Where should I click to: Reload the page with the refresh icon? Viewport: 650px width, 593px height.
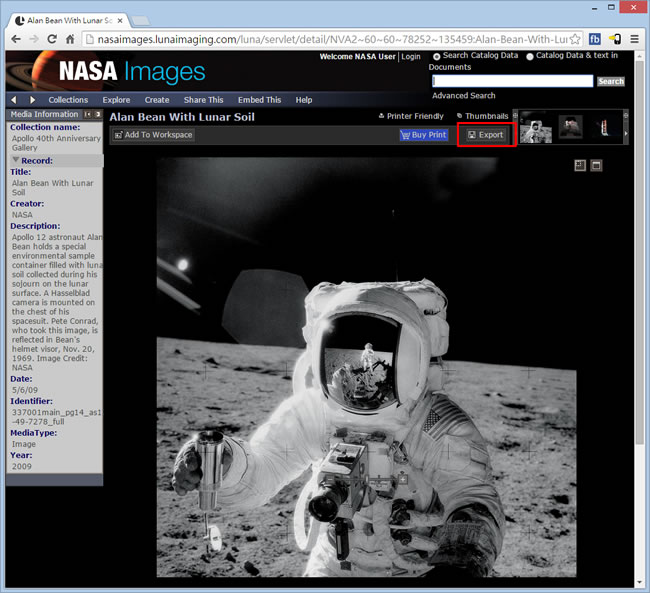click(x=52, y=39)
